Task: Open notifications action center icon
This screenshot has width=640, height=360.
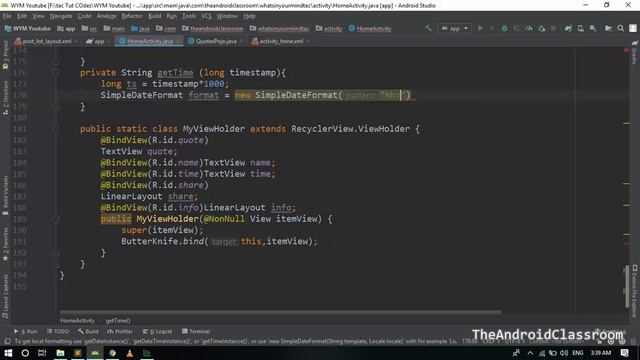Action: (x=624, y=353)
